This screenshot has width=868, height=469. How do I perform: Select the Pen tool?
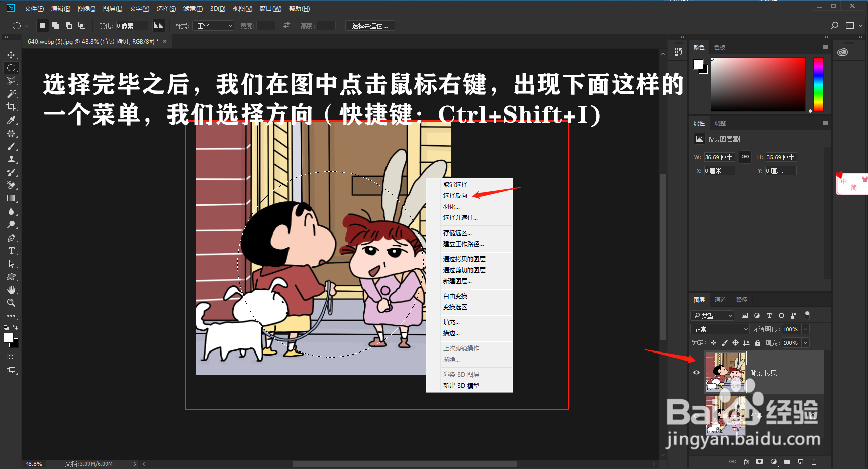point(11,238)
